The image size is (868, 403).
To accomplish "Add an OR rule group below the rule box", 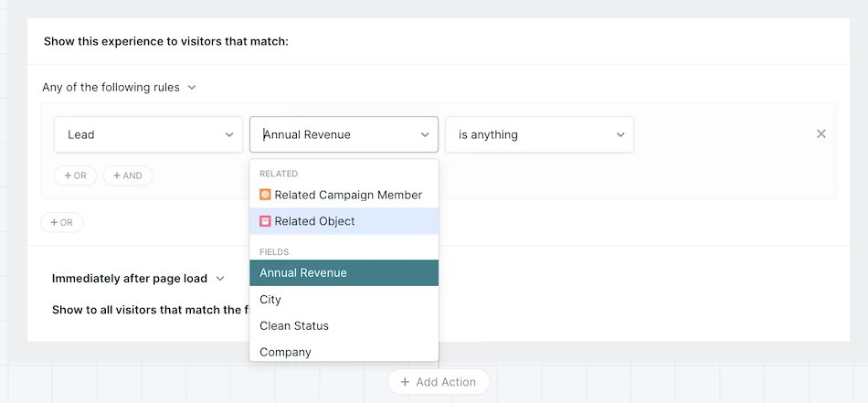I will (62, 223).
